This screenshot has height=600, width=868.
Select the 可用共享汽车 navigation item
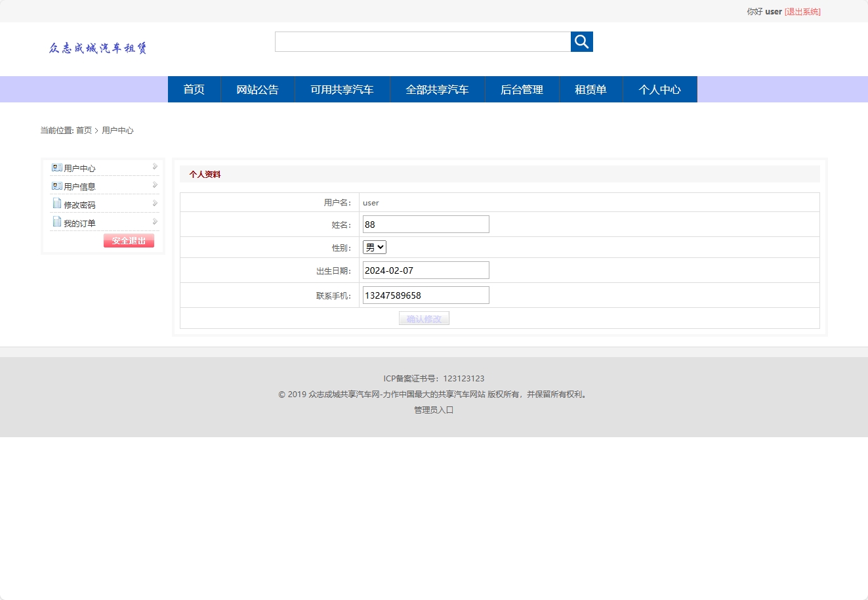point(342,89)
